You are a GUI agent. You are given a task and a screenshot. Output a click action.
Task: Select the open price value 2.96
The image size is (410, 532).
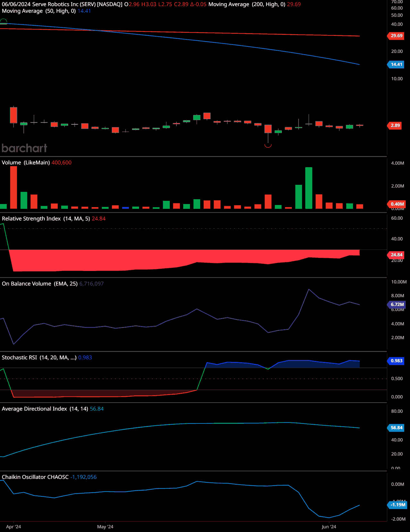coord(134,4)
